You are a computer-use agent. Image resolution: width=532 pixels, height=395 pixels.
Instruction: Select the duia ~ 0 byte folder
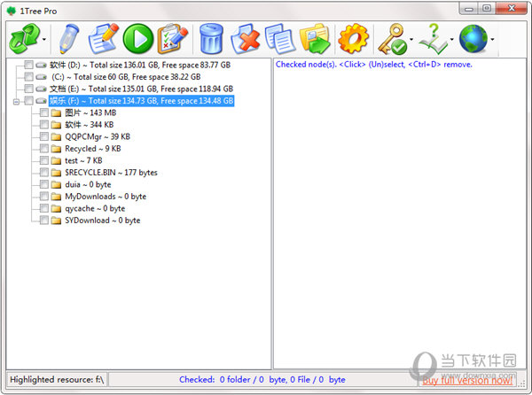click(88, 184)
